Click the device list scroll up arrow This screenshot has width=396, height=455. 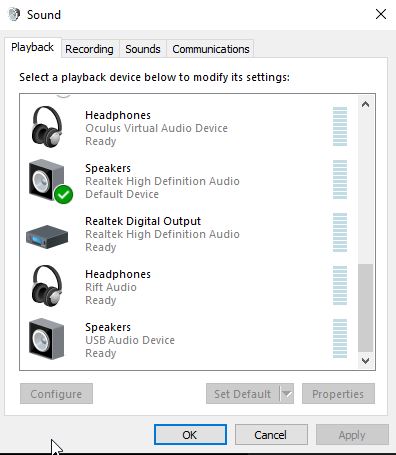[x=366, y=104]
